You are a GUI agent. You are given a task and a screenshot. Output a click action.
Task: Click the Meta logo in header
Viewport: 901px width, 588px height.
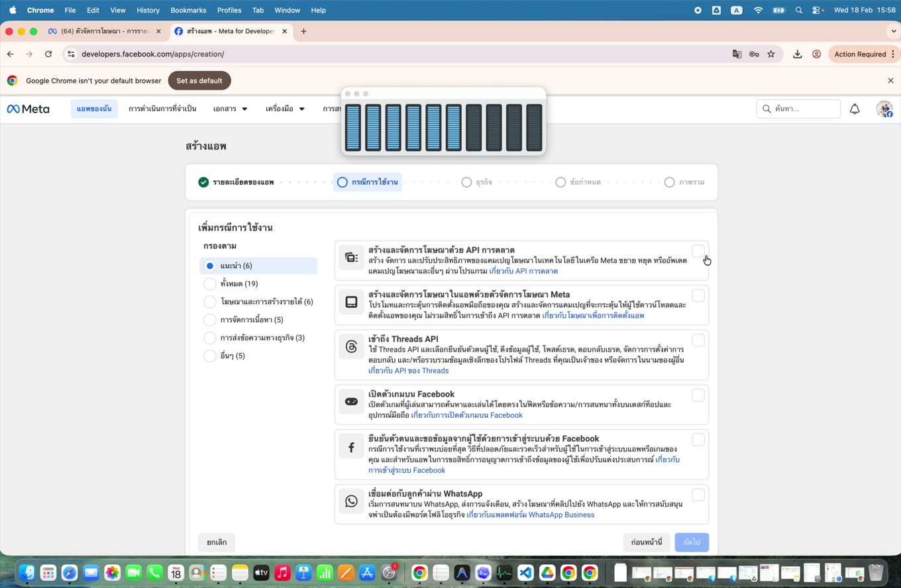28,109
